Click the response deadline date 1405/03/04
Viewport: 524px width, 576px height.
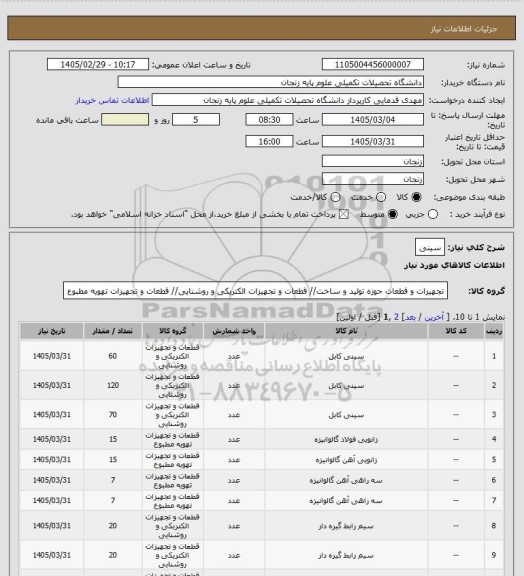click(373, 120)
